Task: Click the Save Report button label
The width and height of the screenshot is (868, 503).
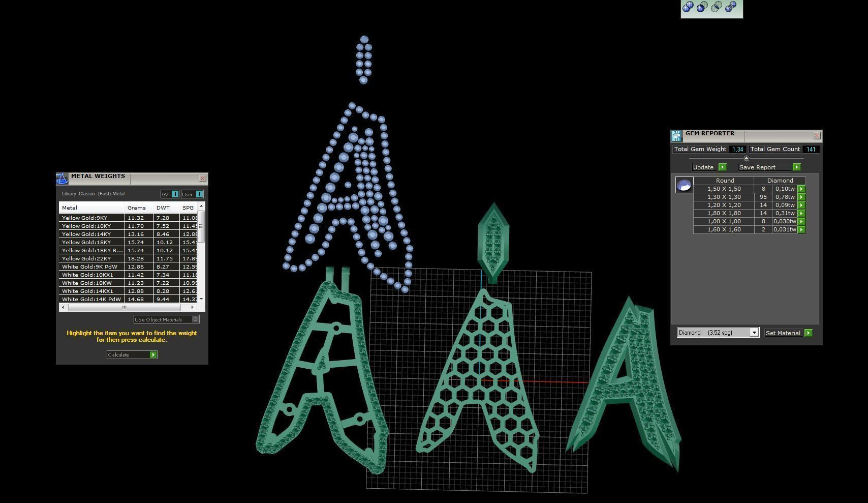Action: point(757,167)
